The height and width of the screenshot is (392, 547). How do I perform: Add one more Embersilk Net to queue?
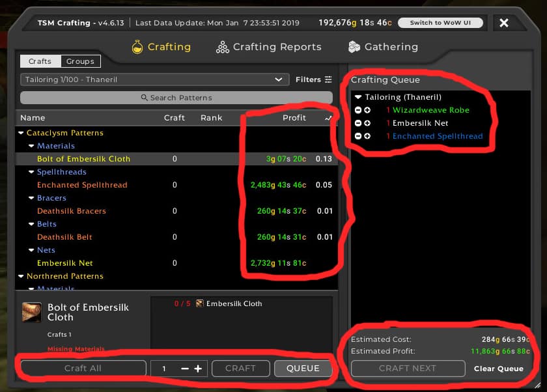coord(367,123)
